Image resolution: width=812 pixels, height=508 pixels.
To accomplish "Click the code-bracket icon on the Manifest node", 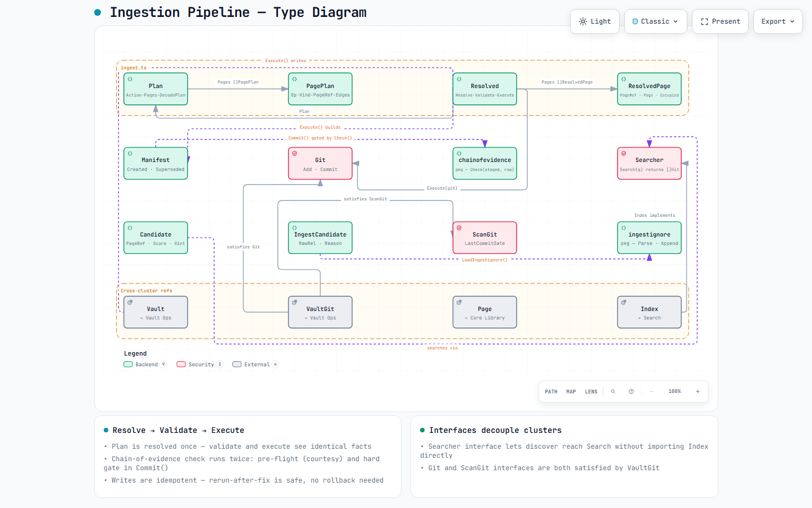I will [130, 154].
